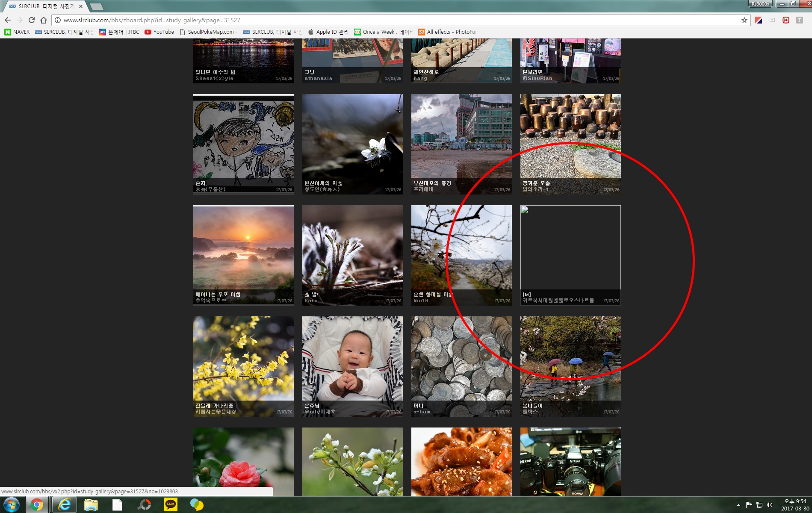Open the fuzzy plant macro photo by Baku
This screenshot has height=513, width=812.
point(352,255)
